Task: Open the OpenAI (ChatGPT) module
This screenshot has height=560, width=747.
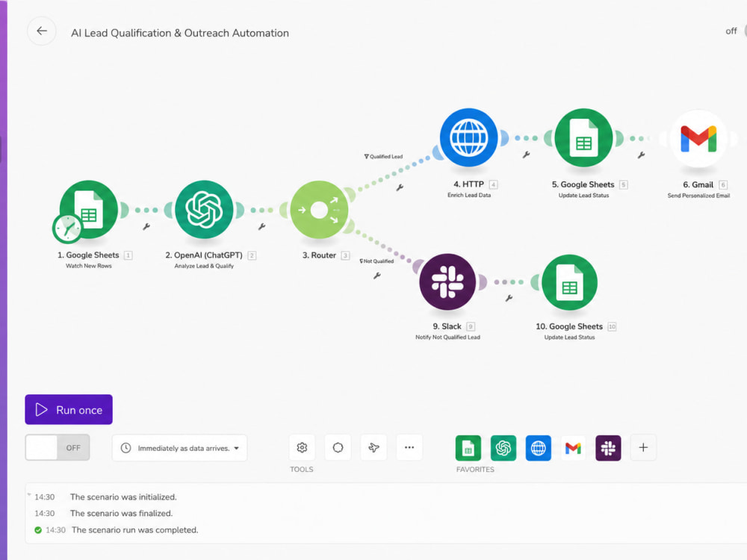Action: pos(204,210)
